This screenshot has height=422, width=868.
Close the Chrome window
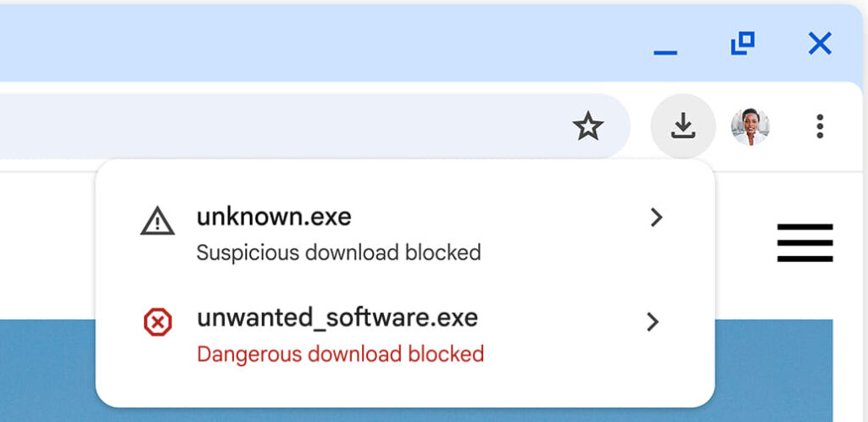click(x=820, y=43)
